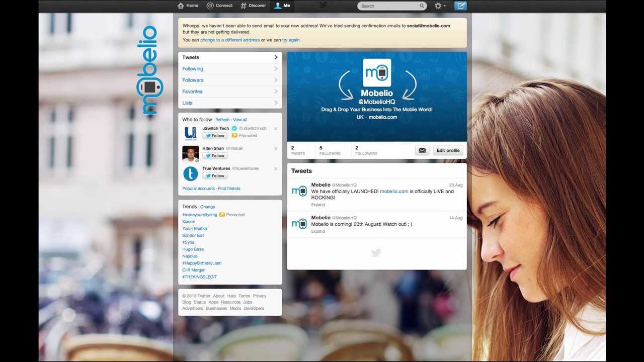Select Favorites in the profile sidebar
Screen dimensions: 644x362
click(x=230, y=92)
